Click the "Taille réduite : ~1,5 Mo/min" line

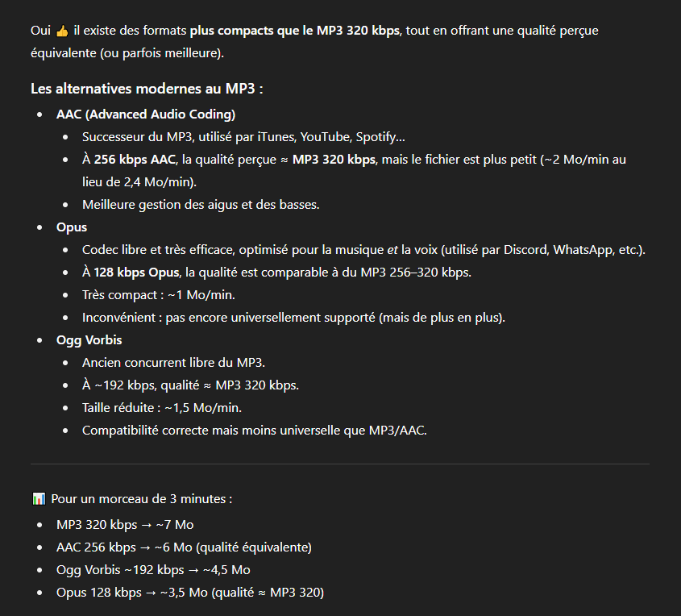(162, 407)
